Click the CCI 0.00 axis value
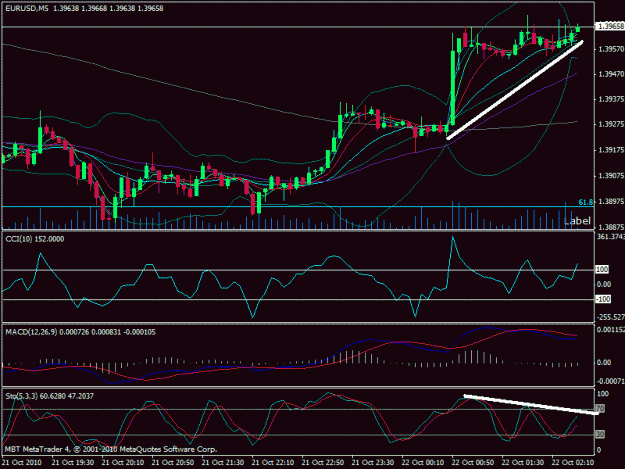 pyautogui.click(x=604, y=284)
